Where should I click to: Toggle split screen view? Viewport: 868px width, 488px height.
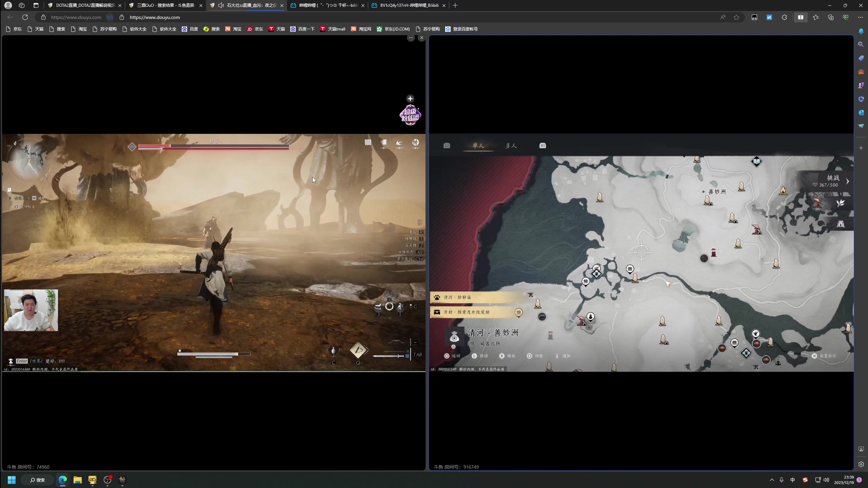[801, 17]
